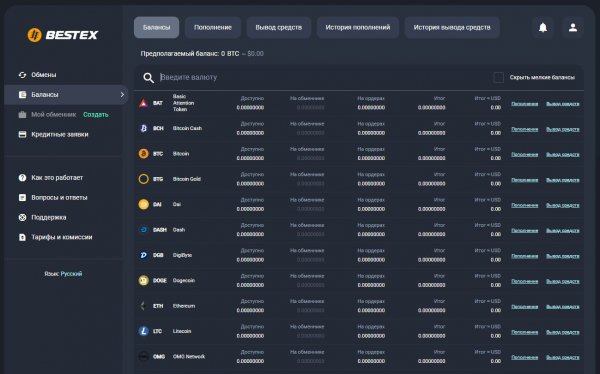Click Вывод средств link in Bitcoin row
600x374 pixels.
[562, 155]
